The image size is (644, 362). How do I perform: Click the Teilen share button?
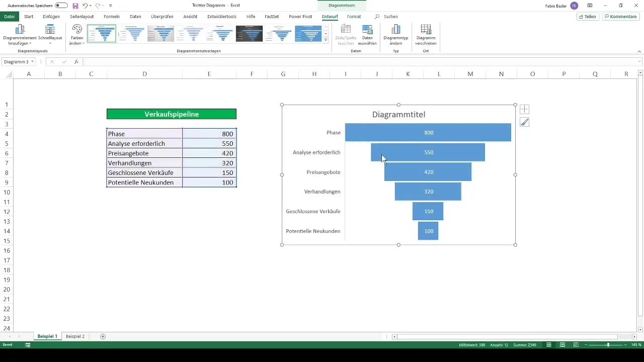(588, 17)
